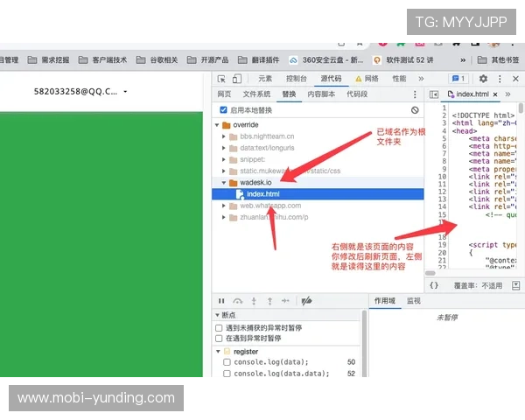Collapse the override root folder
This screenshot has width=525, height=420.
[x=217, y=125]
